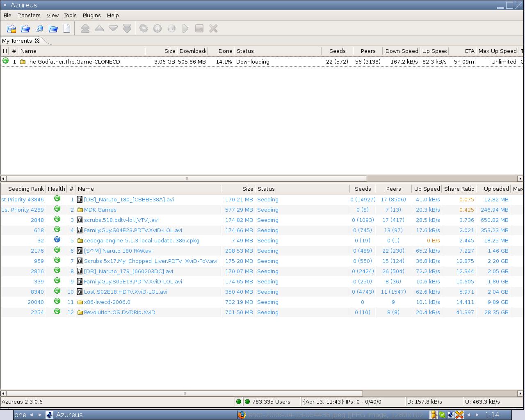
Task: Sort downloads by Max Up Speed header
Action: 497,51
